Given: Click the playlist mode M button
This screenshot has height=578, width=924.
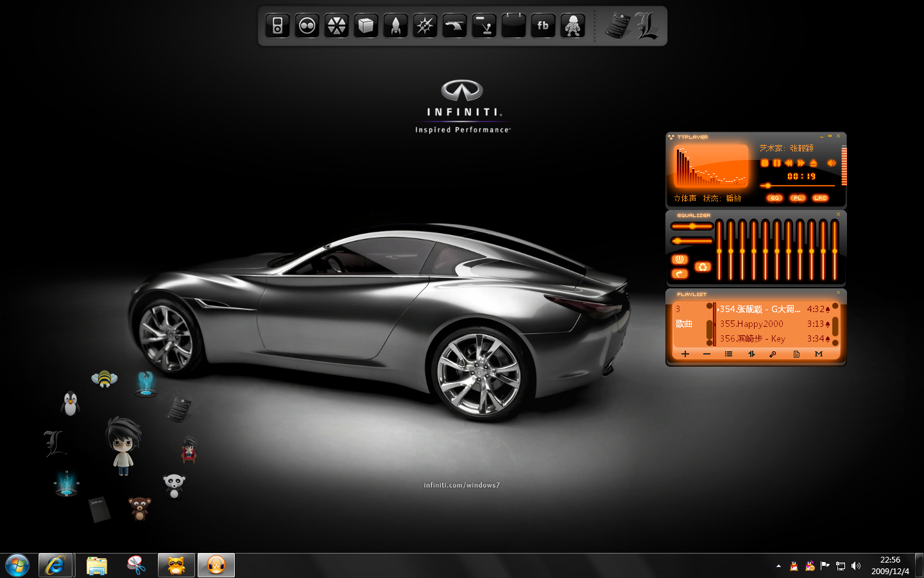Looking at the screenshot, I should 819,354.
